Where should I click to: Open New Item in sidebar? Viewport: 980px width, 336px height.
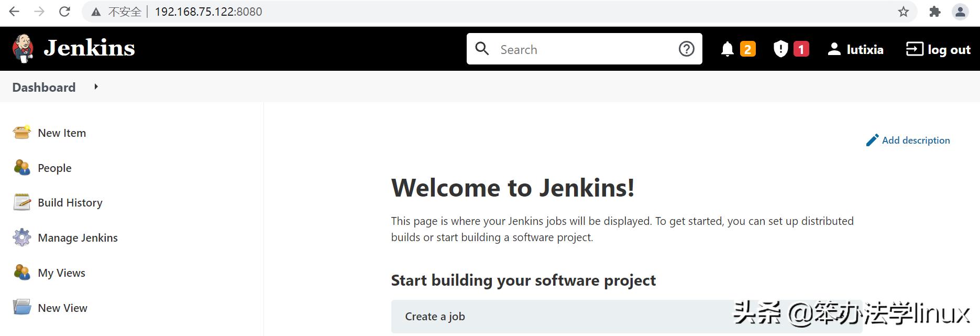(62, 133)
